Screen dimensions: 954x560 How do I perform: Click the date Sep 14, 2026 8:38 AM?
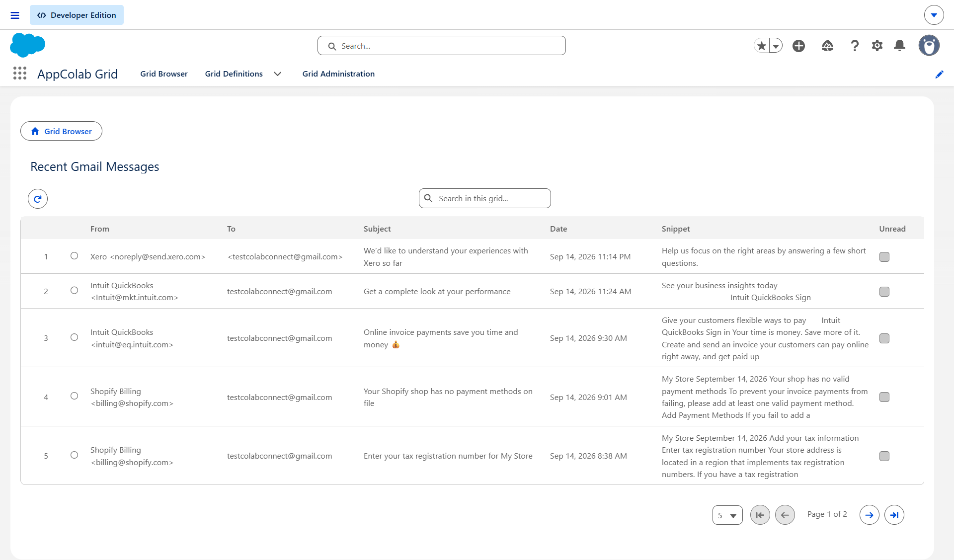pos(588,456)
